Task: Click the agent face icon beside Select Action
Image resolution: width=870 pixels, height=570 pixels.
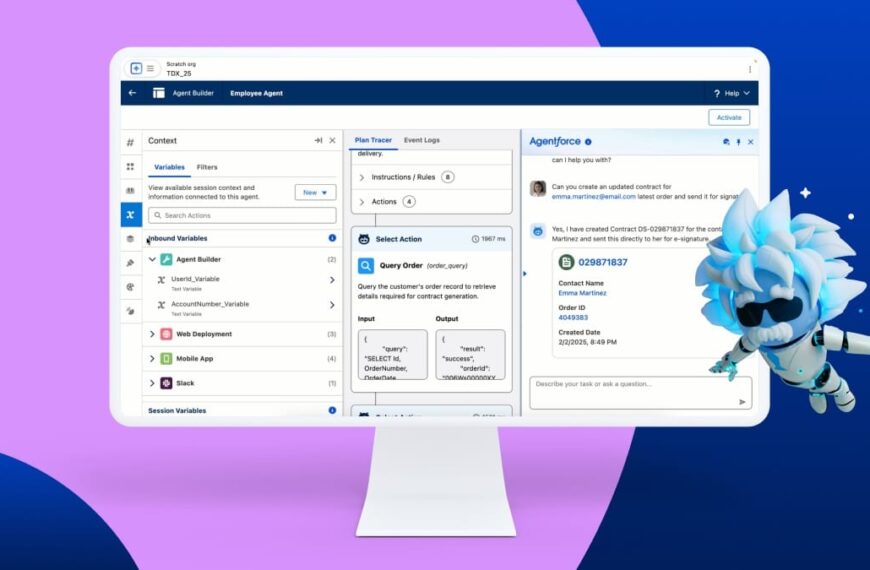Action: (364, 239)
